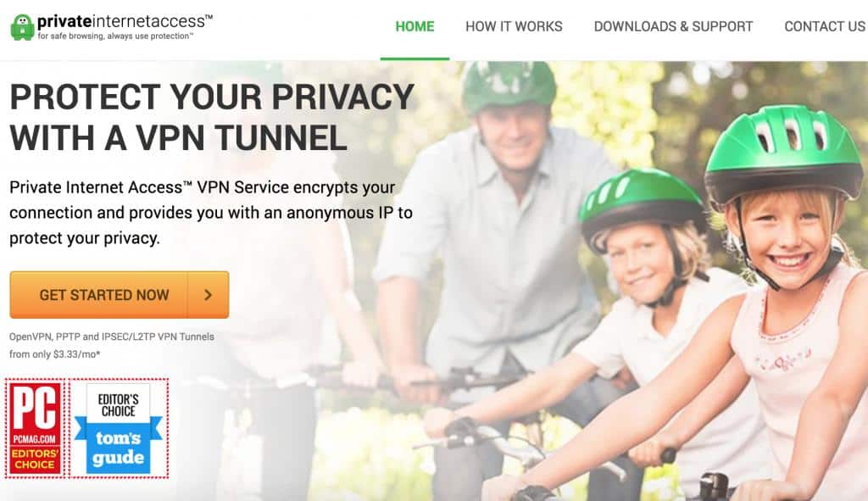The height and width of the screenshot is (501, 868).
Task: Click the green robot padlock logo icon
Action: (x=22, y=27)
